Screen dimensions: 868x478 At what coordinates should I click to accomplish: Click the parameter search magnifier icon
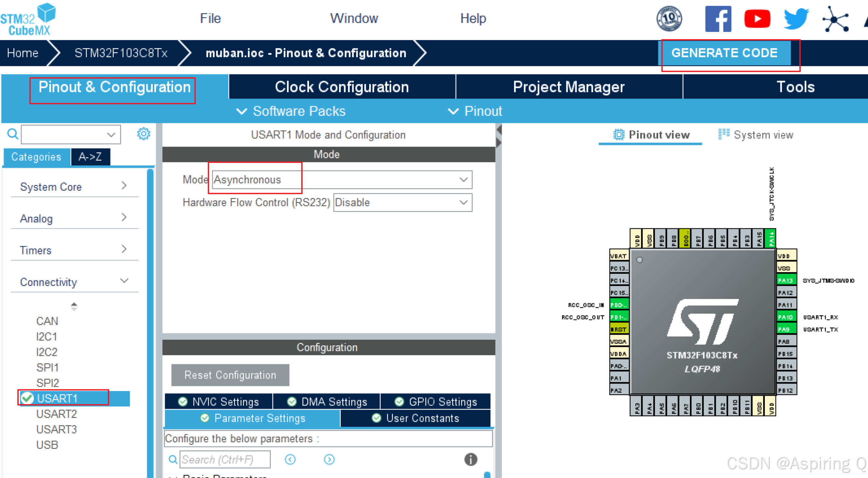click(x=173, y=459)
